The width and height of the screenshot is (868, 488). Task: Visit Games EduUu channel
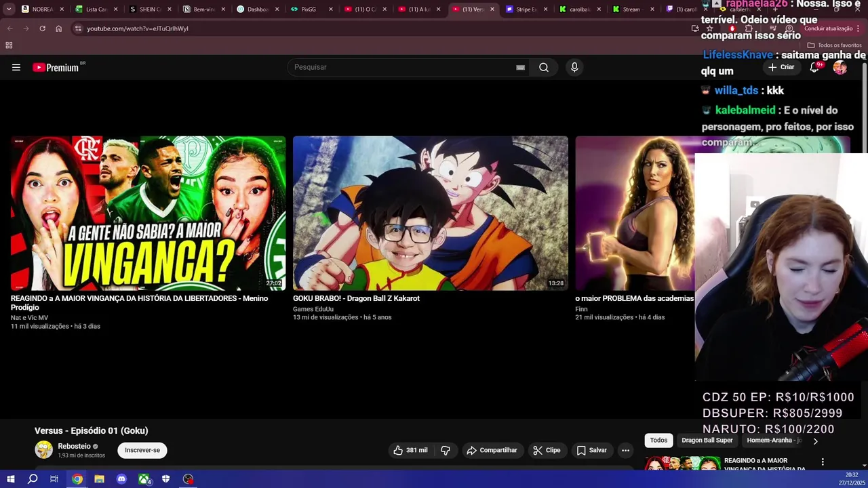pyautogui.click(x=313, y=309)
